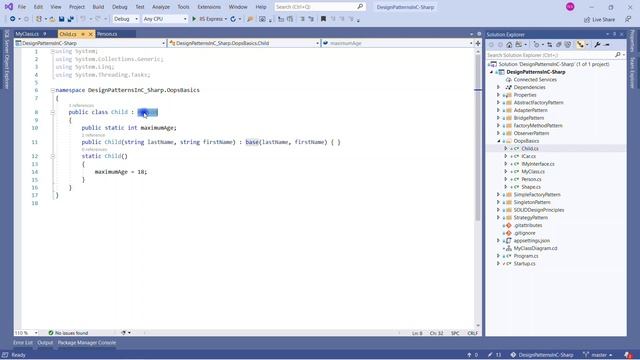Screen dimensions: 640x360
Task: Expand the Dependencies node
Action: pos(498,87)
